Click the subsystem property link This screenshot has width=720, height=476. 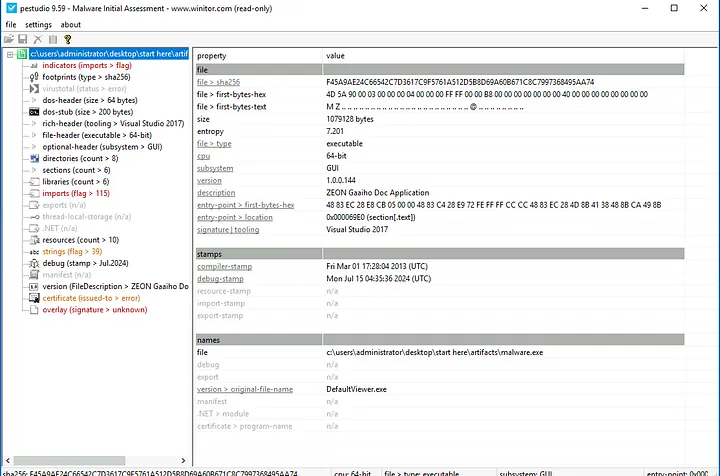[215, 168]
